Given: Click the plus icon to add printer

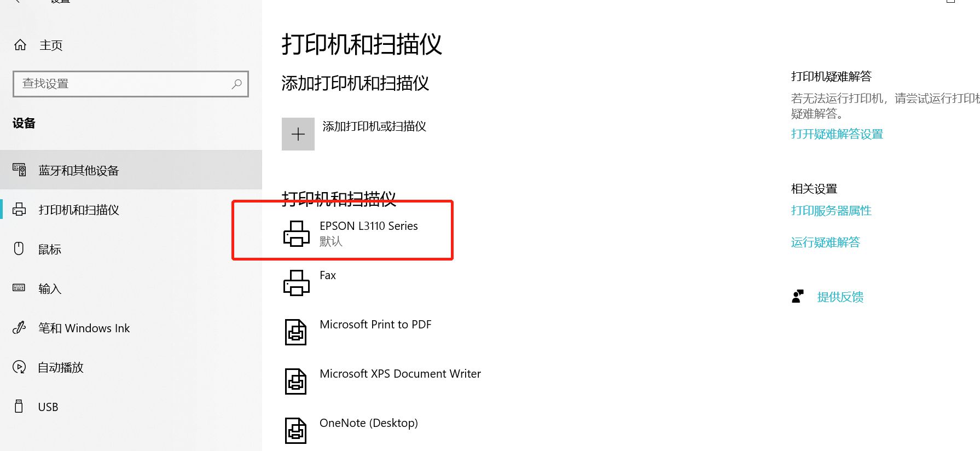Looking at the screenshot, I should 298,134.
